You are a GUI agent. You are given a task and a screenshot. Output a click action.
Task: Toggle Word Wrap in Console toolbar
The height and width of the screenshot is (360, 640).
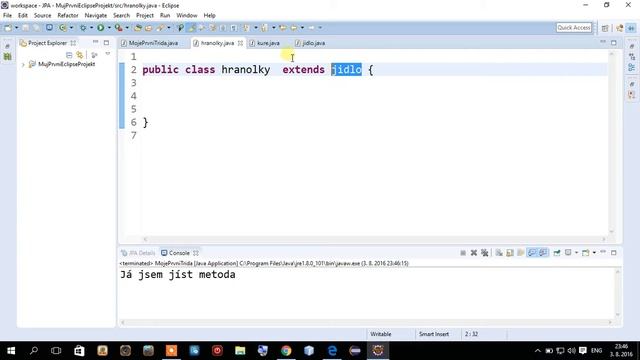pyautogui.click(x=520, y=253)
